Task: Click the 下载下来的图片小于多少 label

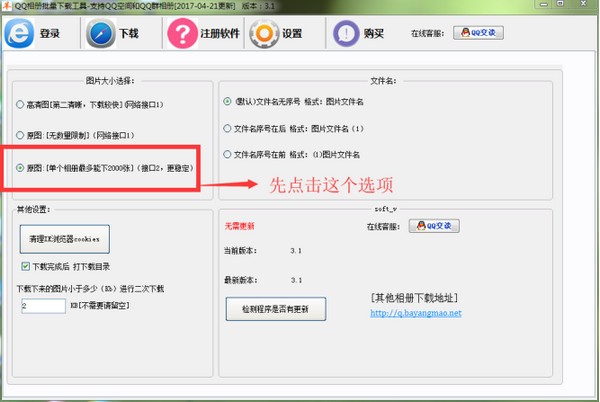Action: tap(90, 289)
